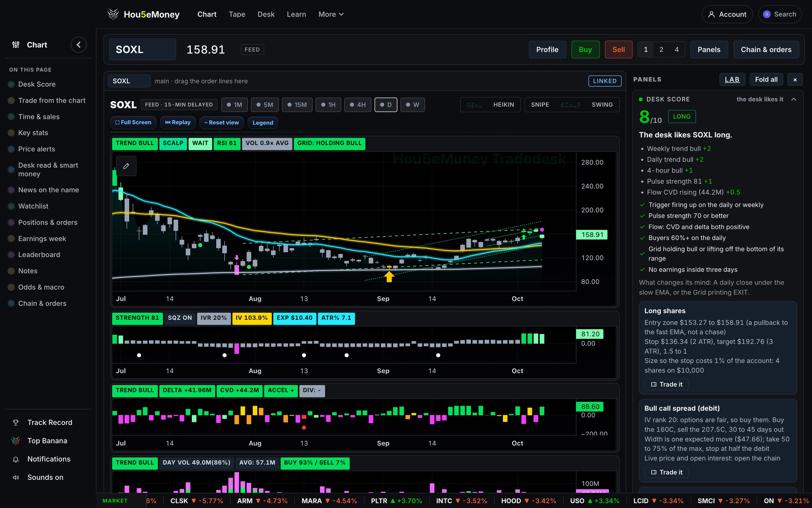Screen dimensions: 812x508
Task: Click Trade it under Bull call spread
Action: [667, 472]
